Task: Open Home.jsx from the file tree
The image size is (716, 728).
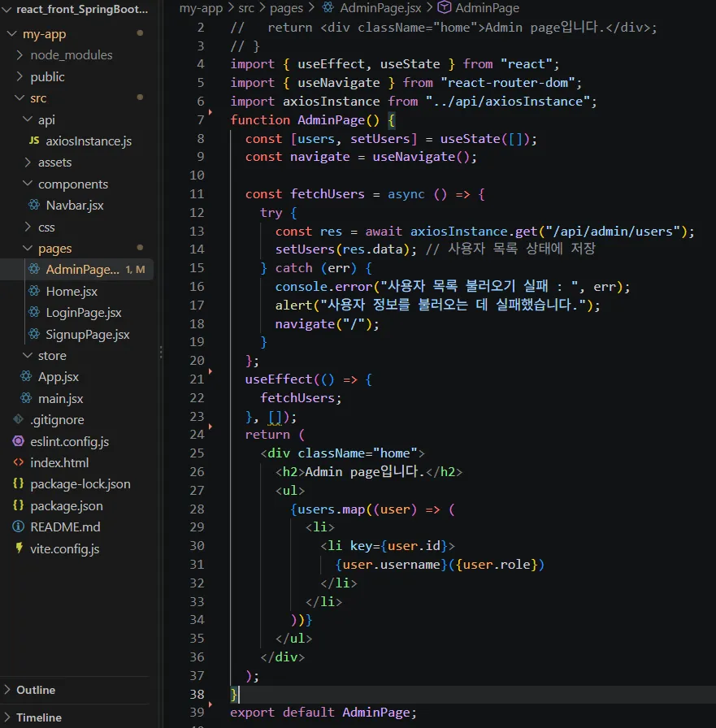Action: click(72, 291)
